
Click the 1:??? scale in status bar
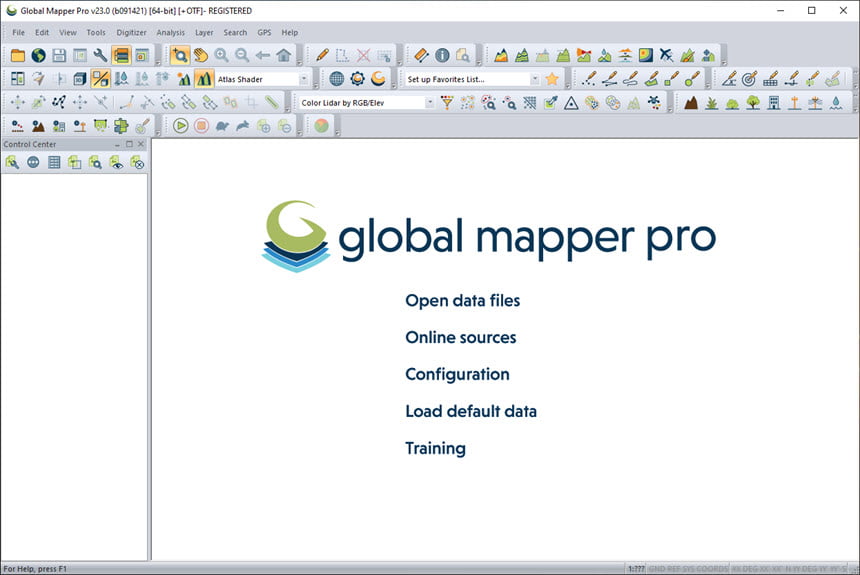(636, 568)
